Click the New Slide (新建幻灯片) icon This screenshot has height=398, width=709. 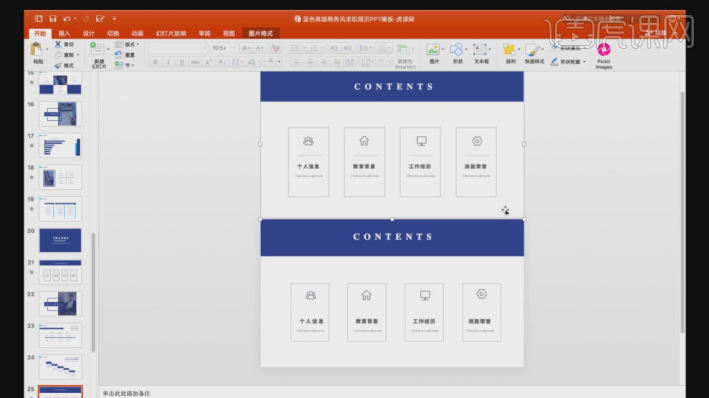(x=97, y=49)
